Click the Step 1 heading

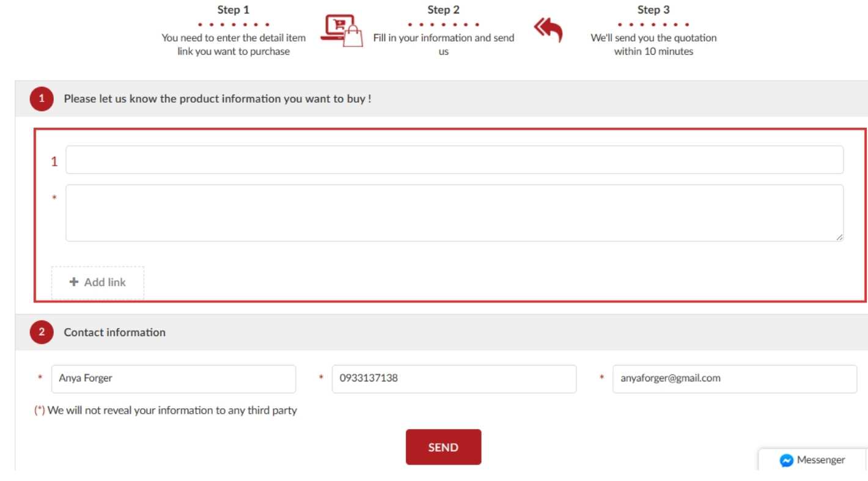(234, 10)
